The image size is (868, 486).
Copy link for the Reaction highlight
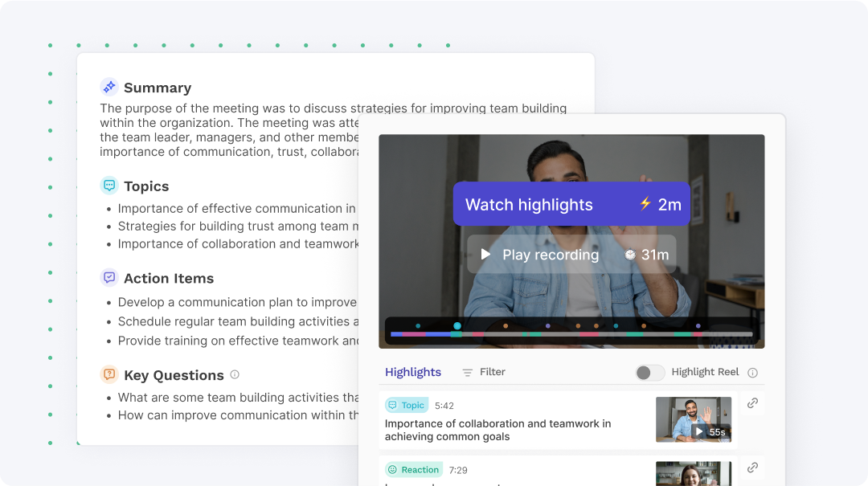point(752,467)
